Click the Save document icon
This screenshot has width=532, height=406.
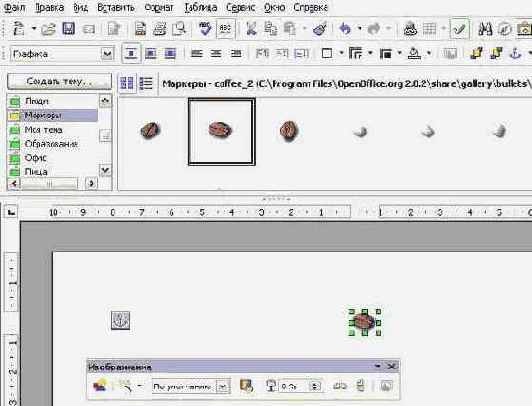69,29
